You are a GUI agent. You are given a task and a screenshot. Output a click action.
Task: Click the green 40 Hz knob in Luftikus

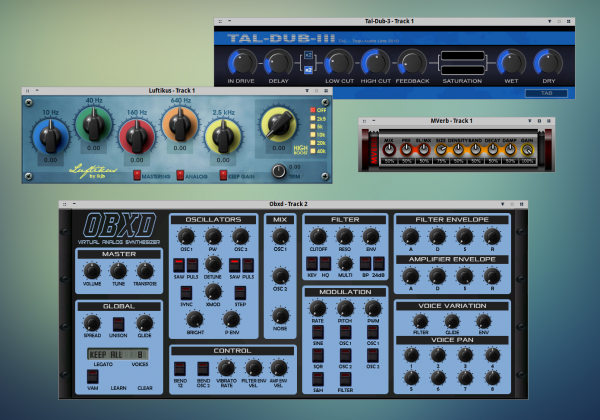coord(94,124)
